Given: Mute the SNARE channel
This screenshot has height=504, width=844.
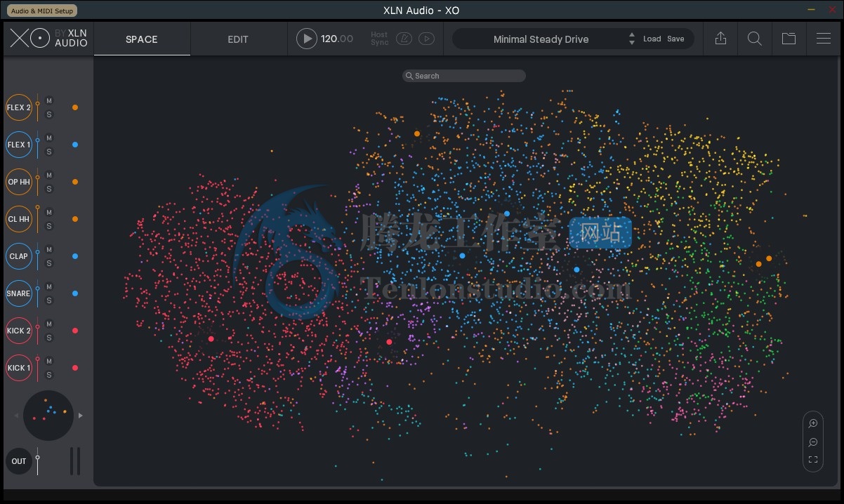Looking at the screenshot, I should 49,287.
